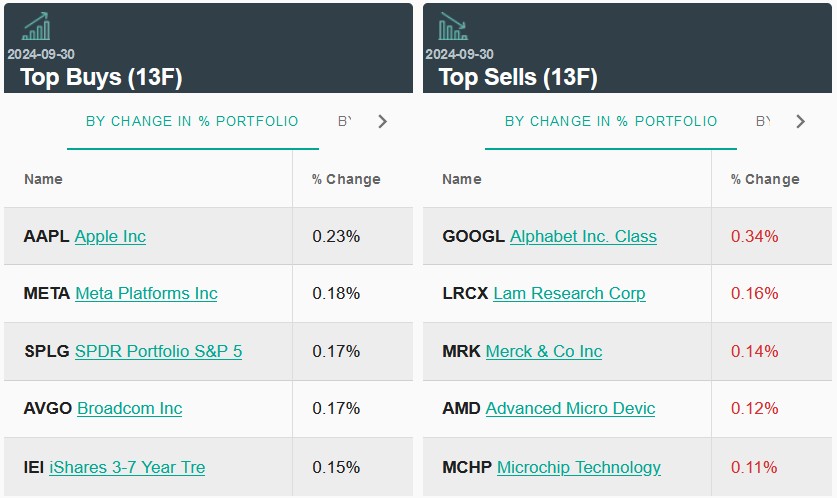Click the Name column header in Top Sells
The width and height of the screenshot is (837, 498).
[x=462, y=180]
